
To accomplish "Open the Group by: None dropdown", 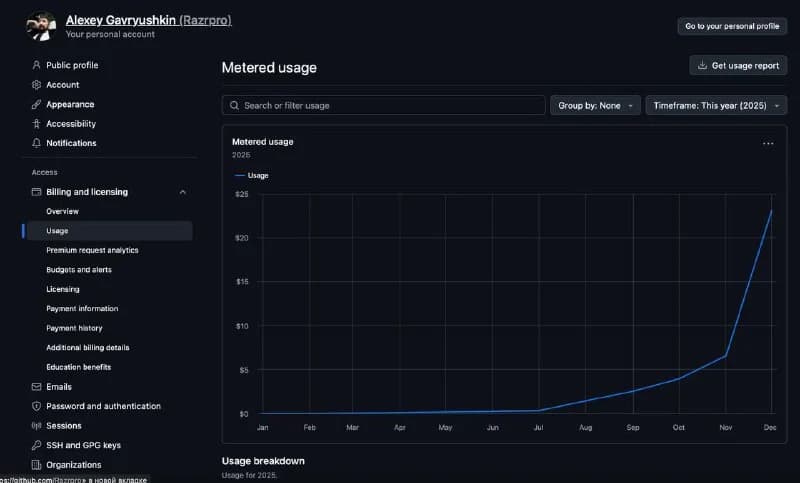I will [x=595, y=106].
